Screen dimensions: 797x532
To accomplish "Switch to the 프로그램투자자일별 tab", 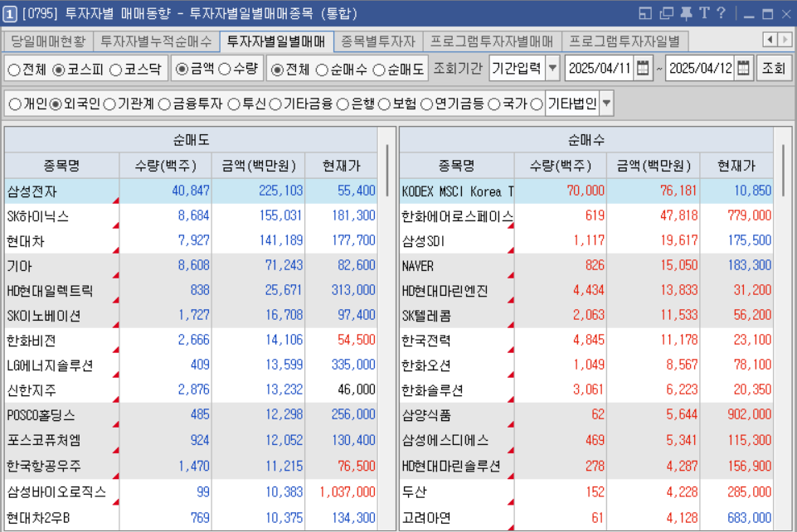I will pyautogui.click(x=624, y=41).
